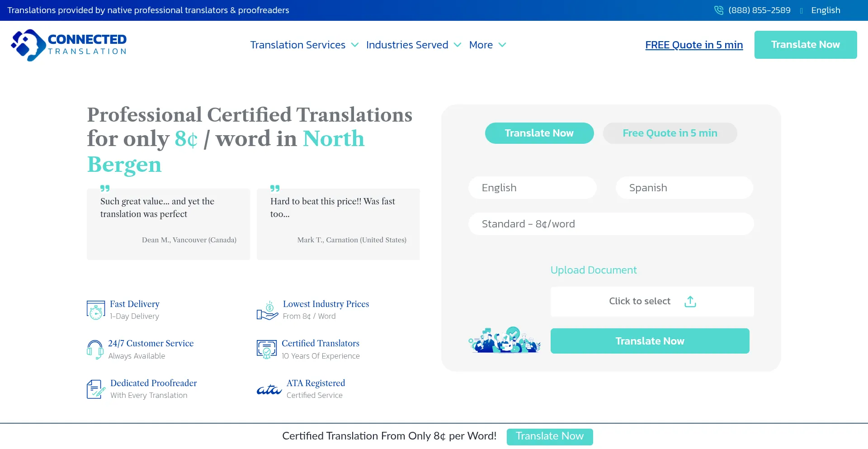Click the Fast Delivery stopwatch icon

pos(95,310)
